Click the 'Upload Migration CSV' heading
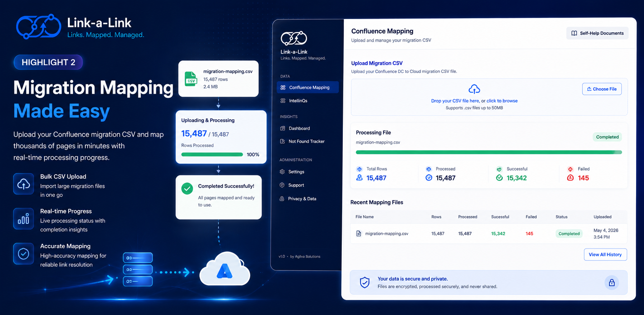 (377, 63)
